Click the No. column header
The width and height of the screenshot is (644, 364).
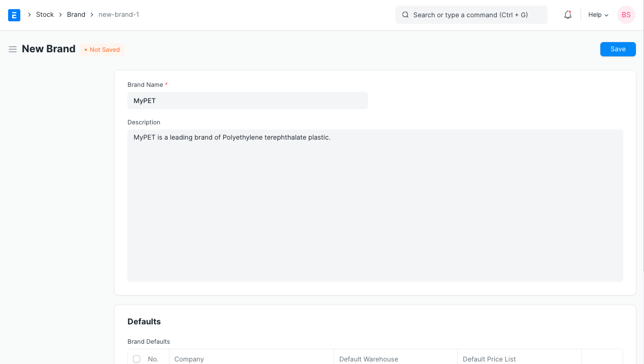click(153, 359)
